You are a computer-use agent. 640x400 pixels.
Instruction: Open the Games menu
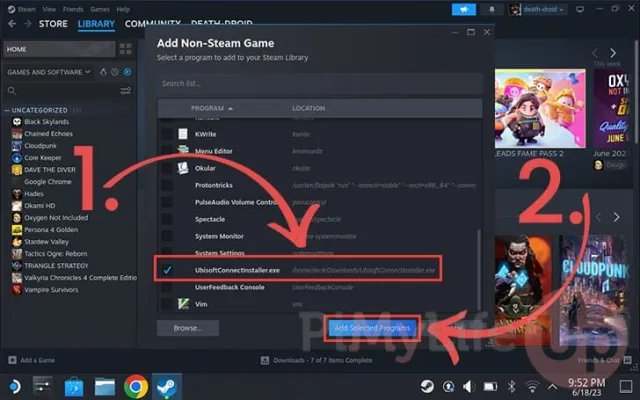[x=100, y=9]
